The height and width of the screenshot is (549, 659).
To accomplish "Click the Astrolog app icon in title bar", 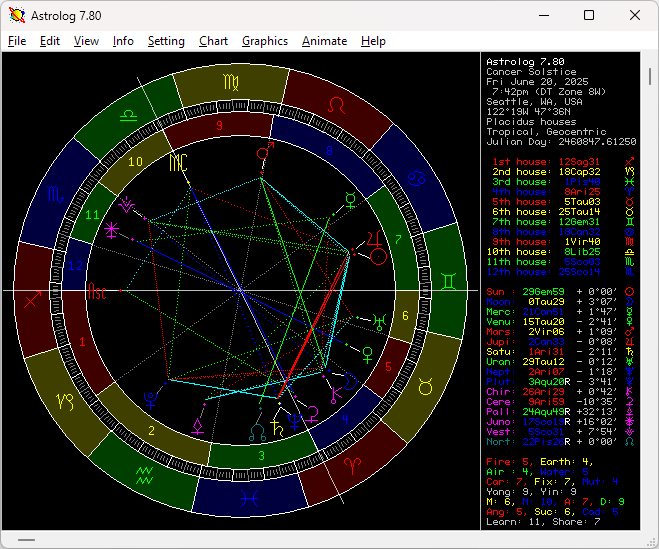I will coord(17,15).
